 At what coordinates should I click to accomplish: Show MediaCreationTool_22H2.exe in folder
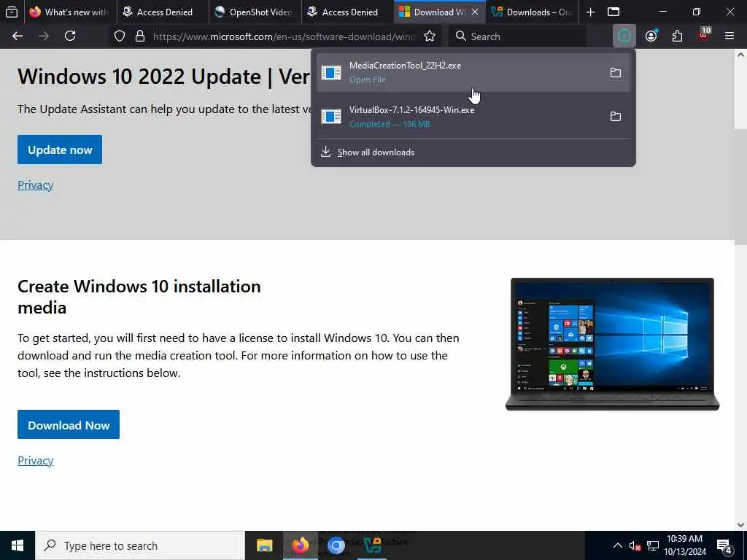tap(616, 72)
